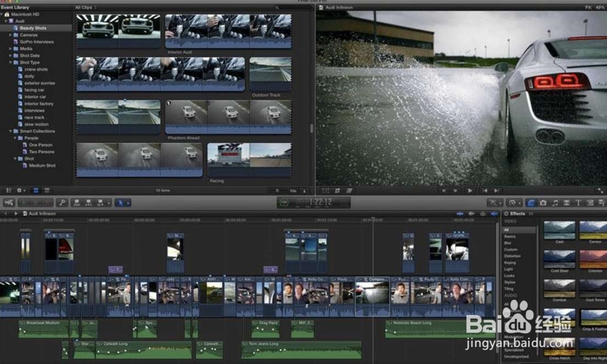Click the browser vertical scrollbar

(311, 129)
